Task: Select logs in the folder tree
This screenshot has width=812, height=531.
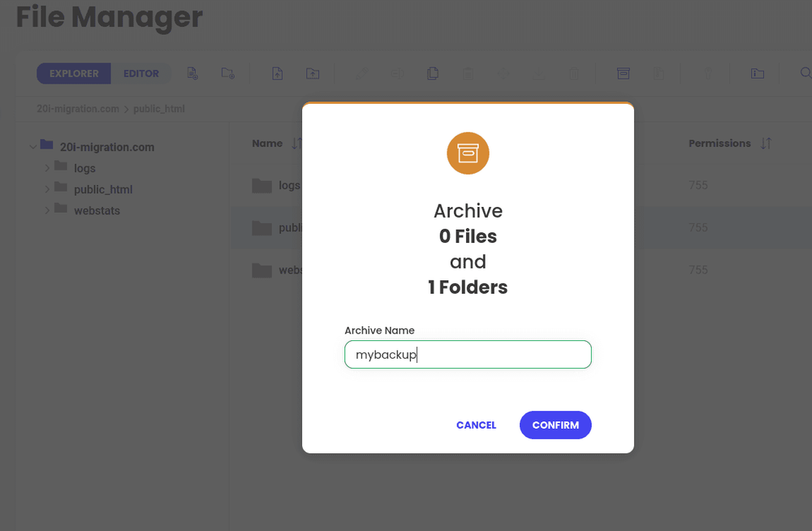Action: click(85, 168)
